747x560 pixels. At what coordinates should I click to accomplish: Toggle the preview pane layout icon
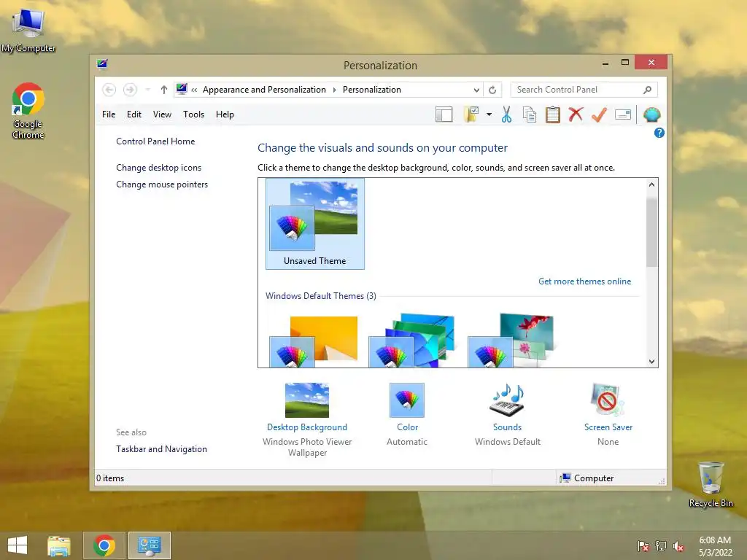pos(444,114)
